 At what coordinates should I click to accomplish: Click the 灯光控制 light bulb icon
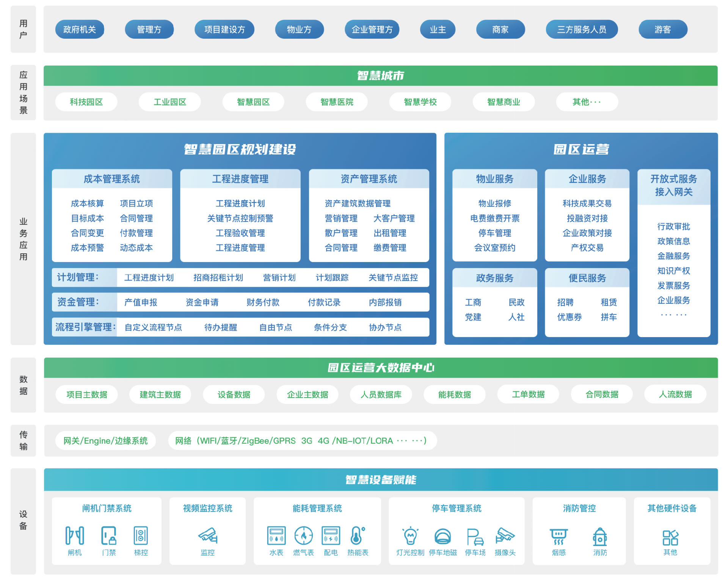pos(410,535)
